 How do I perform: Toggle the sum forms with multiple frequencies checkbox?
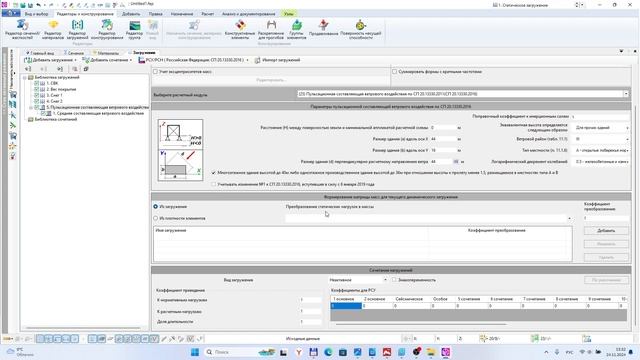click(x=395, y=71)
